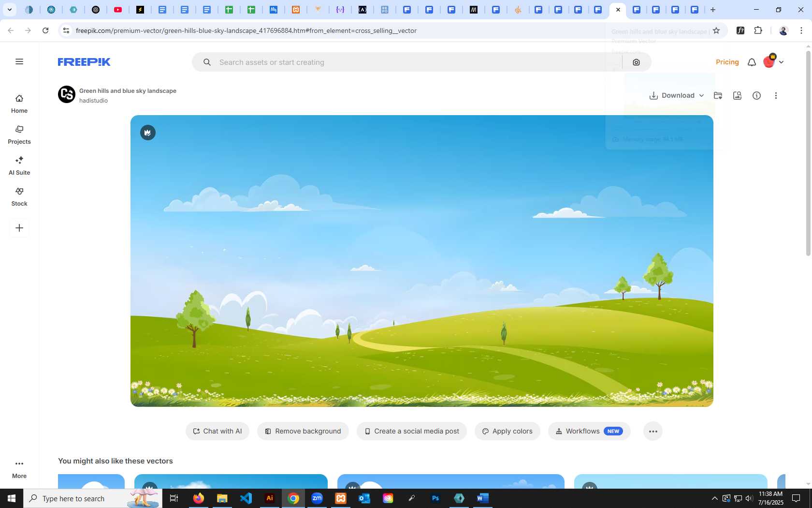812x508 pixels.
Task: Click the plus icon in sidebar
Action: [19, 228]
